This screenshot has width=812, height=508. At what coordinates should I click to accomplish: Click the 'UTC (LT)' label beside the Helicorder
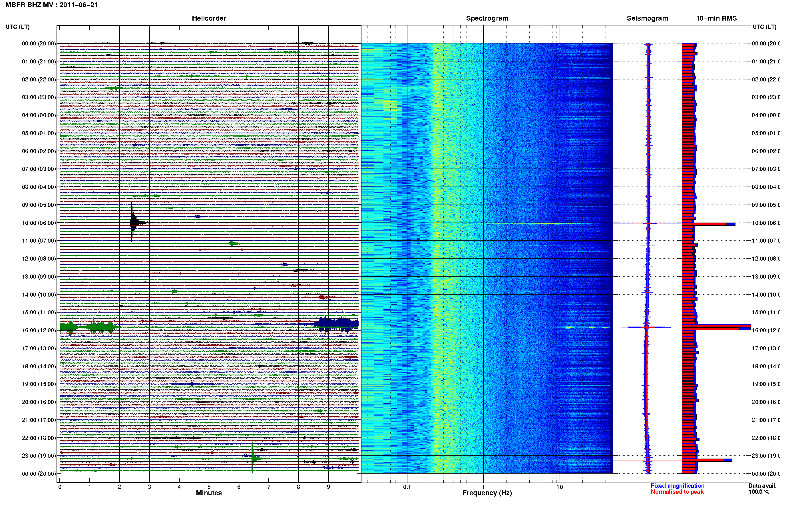pyautogui.click(x=17, y=27)
